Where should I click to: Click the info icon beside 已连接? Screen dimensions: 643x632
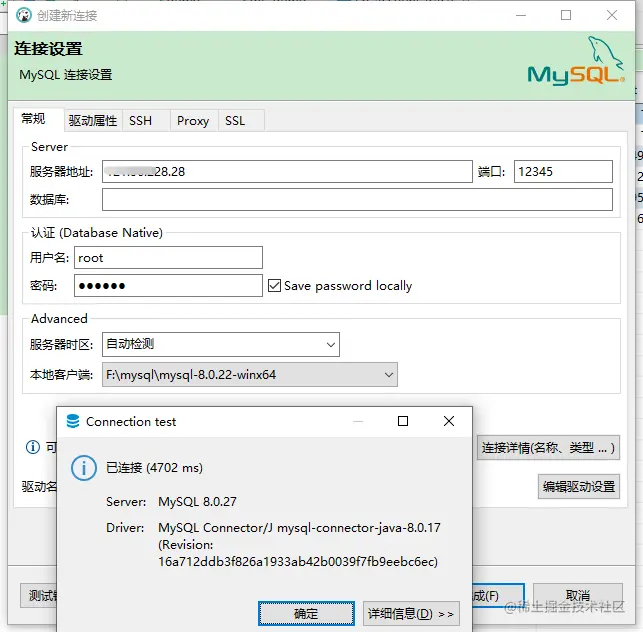tap(84, 468)
